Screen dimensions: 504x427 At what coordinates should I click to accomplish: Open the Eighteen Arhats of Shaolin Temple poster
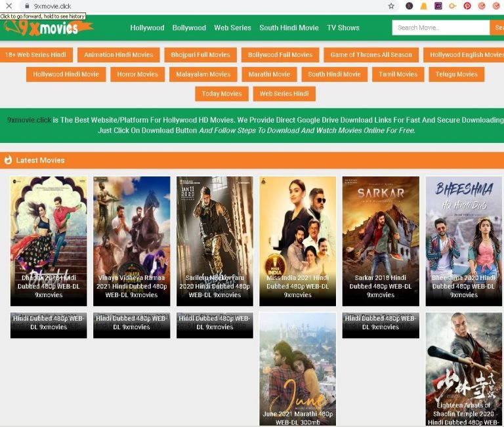pyautogui.click(x=463, y=369)
